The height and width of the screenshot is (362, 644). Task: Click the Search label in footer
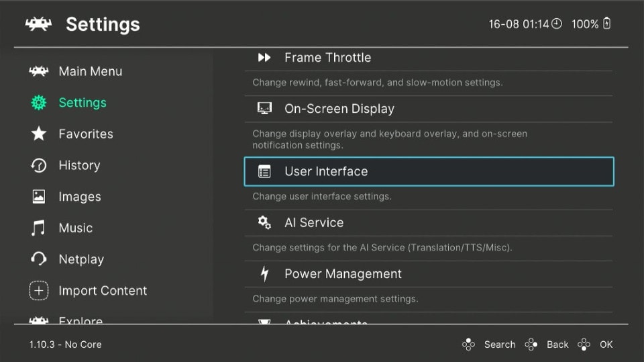[499, 345]
